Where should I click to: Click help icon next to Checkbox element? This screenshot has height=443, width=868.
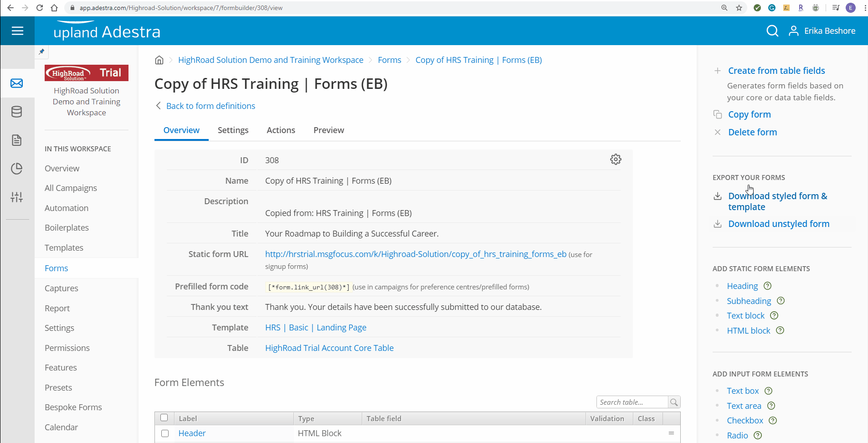[773, 420]
